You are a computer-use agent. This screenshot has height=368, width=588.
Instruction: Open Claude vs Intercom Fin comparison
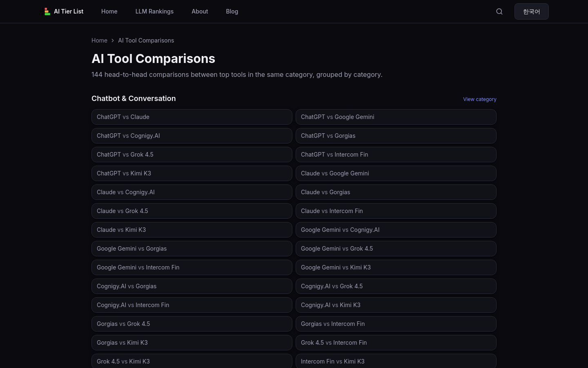(x=396, y=211)
